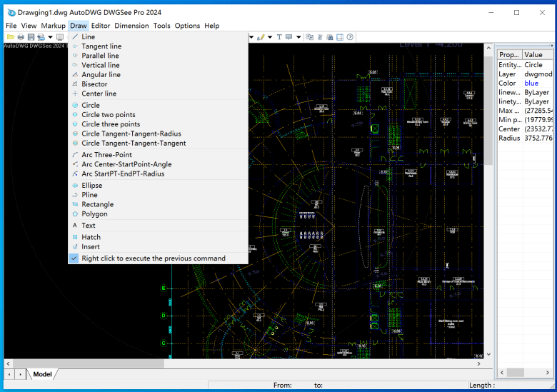This screenshot has width=557, height=392.
Task: Select the Radius value 3752.776
Action: coord(538,138)
